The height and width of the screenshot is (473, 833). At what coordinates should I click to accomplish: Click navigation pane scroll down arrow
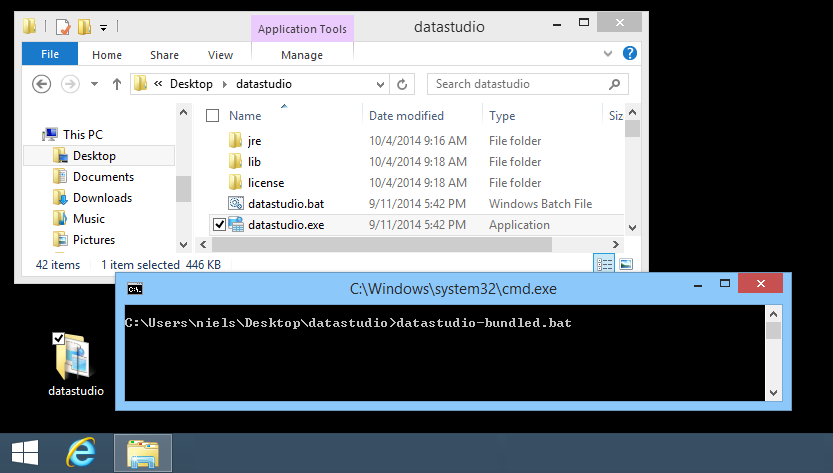pos(183,244)
